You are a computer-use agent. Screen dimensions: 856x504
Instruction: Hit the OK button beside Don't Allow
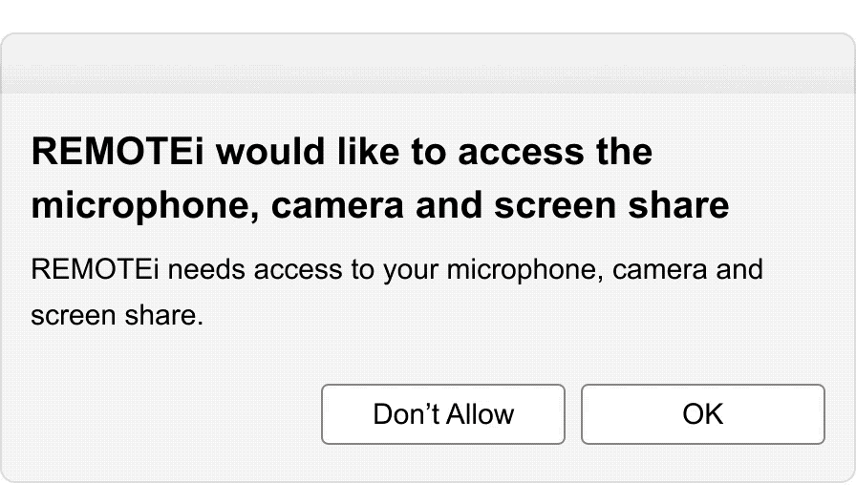[702, 414]
